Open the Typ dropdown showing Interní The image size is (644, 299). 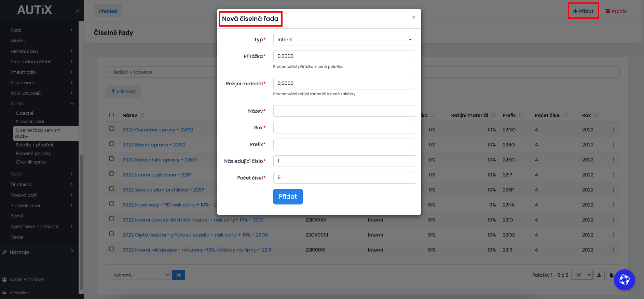[x=344, y=40]
